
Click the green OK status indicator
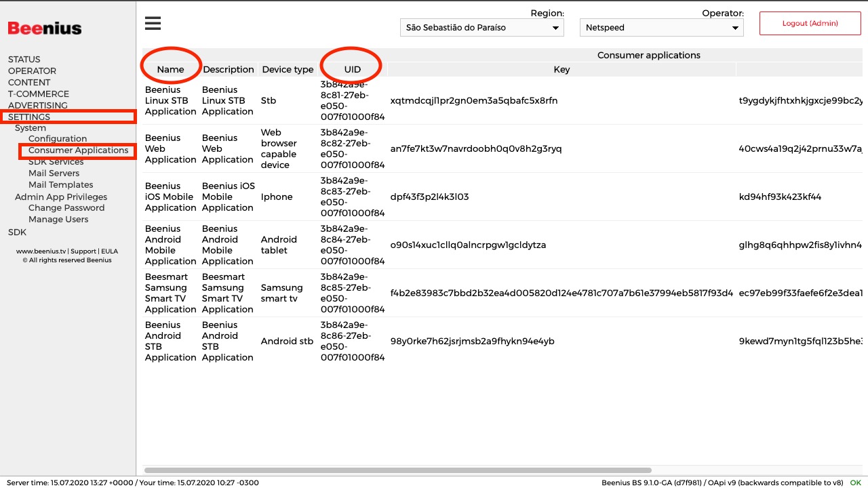pyautogui.click(x=855, y=483)
